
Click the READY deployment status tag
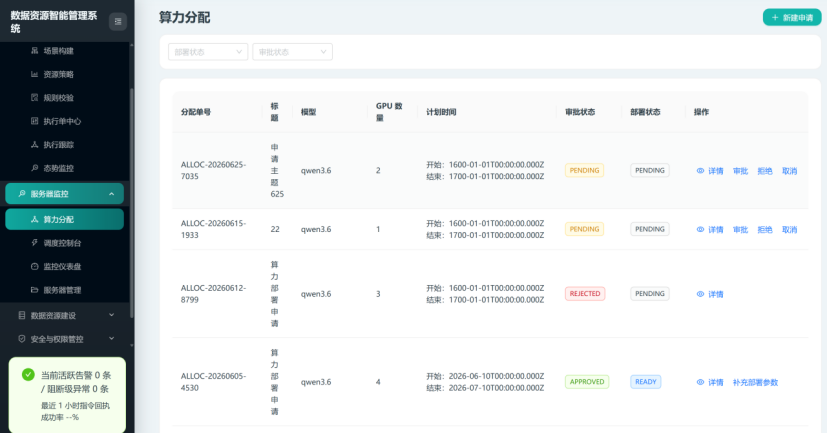645,382
